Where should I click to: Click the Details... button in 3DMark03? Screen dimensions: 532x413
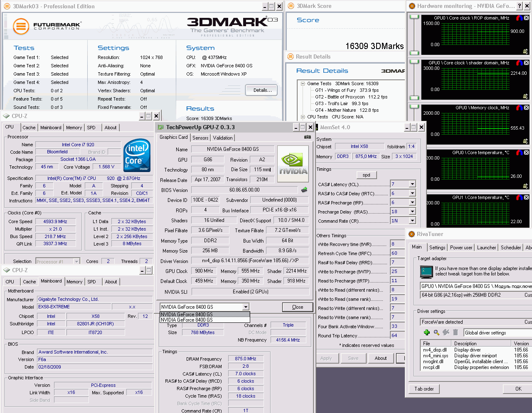tap(262, 90)
